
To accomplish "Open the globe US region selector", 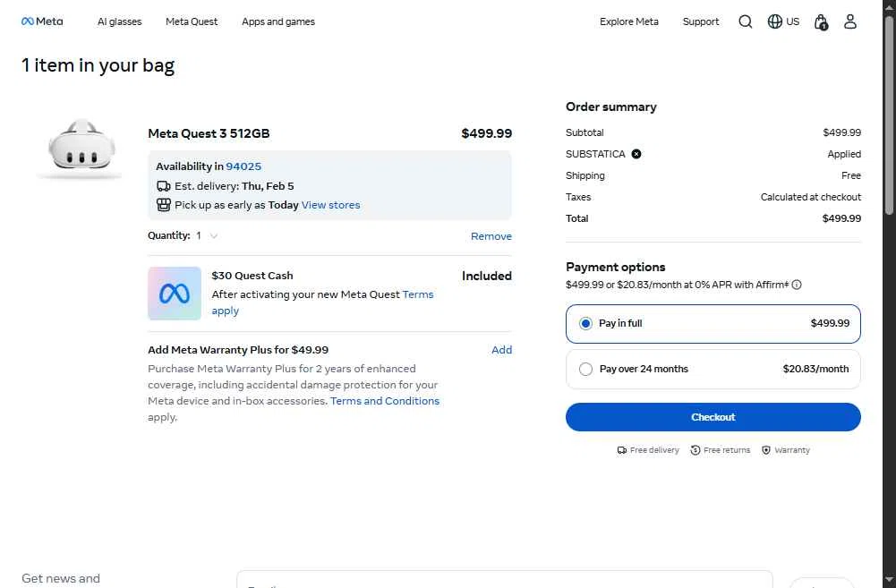I will 783,21.
